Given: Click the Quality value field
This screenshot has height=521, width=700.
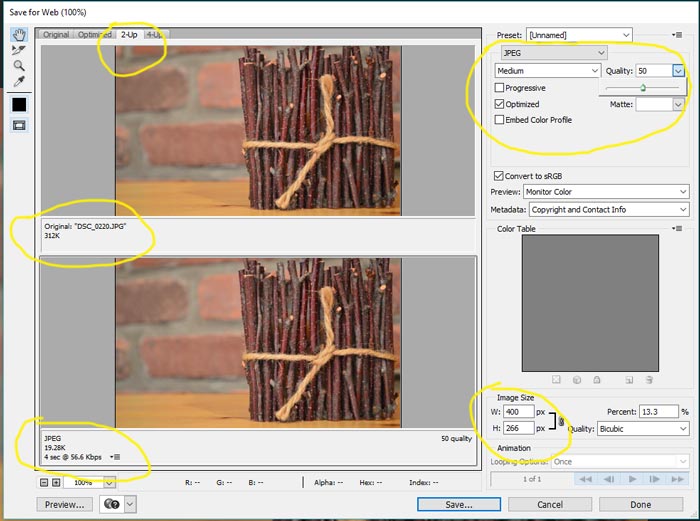Looking at the screenshot, I should pos(654,71).
